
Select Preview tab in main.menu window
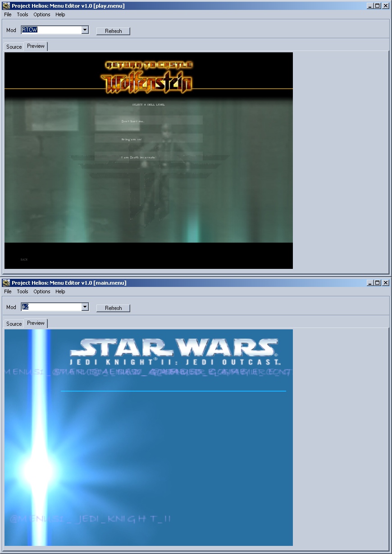point(36,323)
